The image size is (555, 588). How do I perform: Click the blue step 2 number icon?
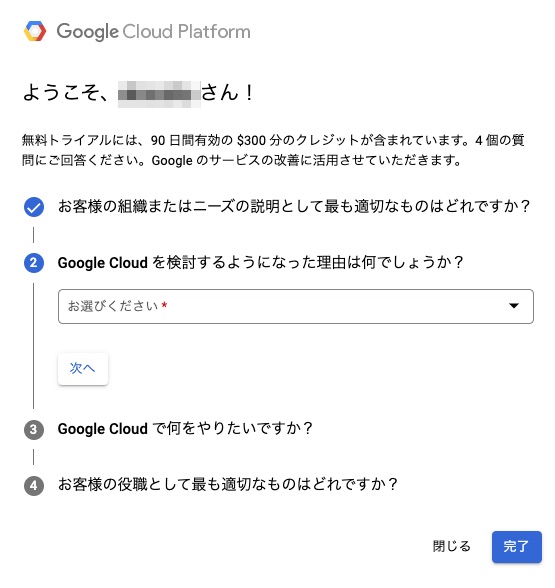pos(34,262)
